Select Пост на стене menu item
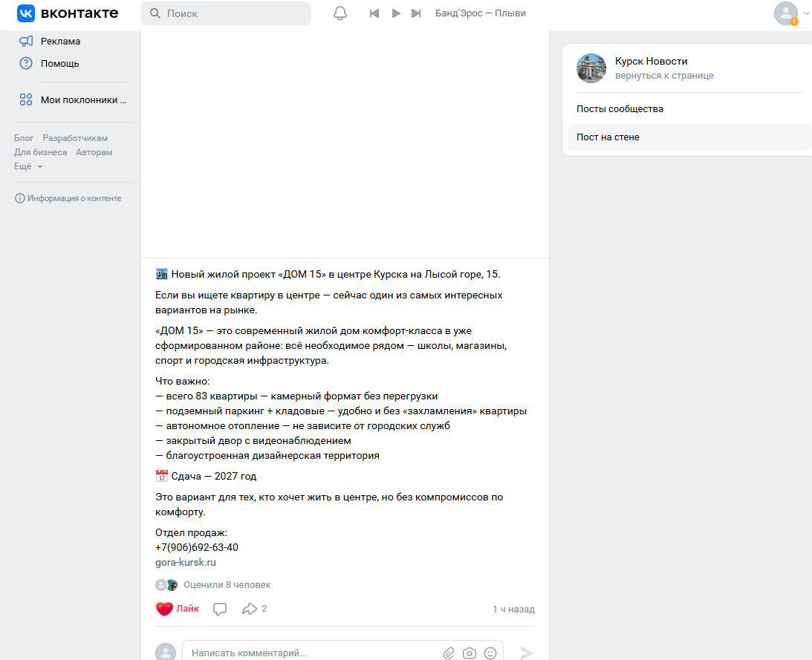This screenshot has width=812, height=660. (608, 137)
